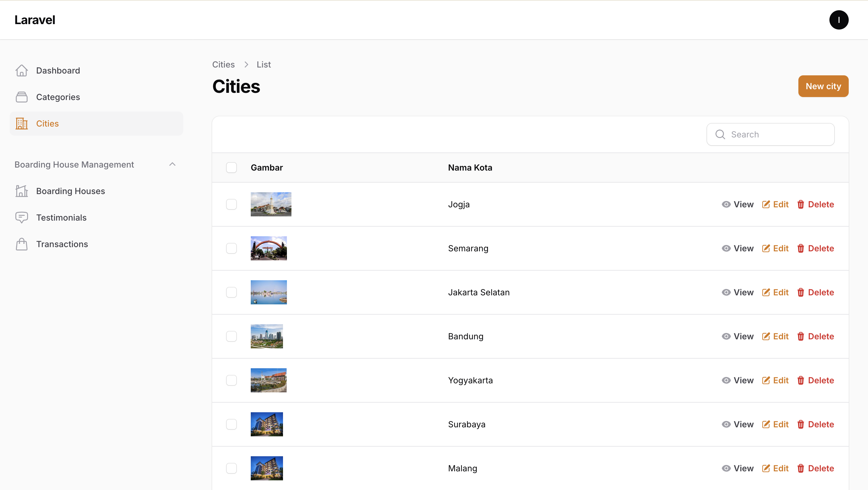Click the search magnifier icon
The width and height of the screenshot is (868, 490).
pyautogui.click(x=720, y=134)
